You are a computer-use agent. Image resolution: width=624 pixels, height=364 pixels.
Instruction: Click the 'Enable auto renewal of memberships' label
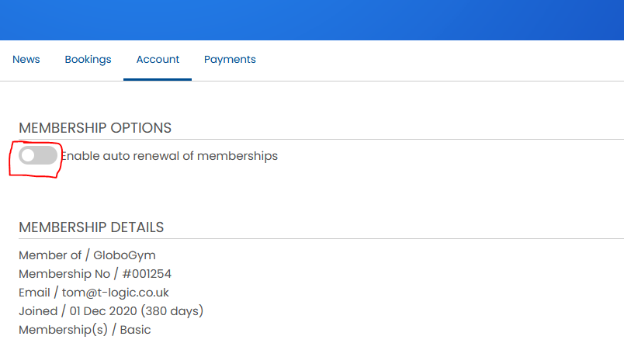(169, 156)
